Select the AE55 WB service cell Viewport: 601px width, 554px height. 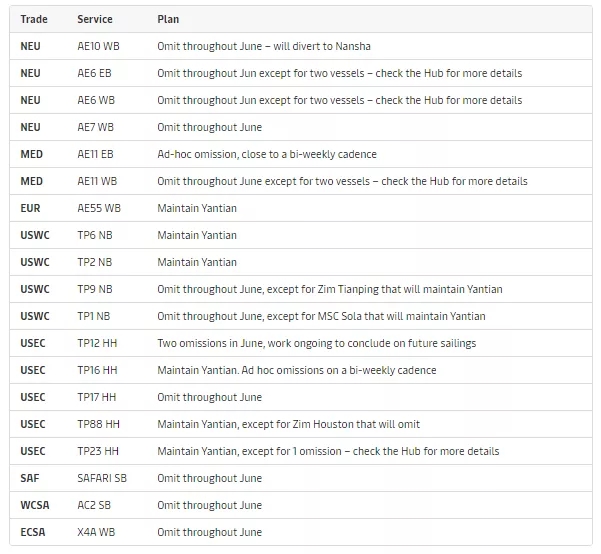point(98,209)
